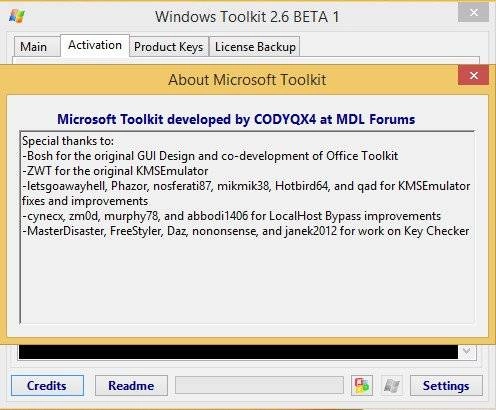Click the MasterDisaster Key Checker credit line

tap(245, 231)
